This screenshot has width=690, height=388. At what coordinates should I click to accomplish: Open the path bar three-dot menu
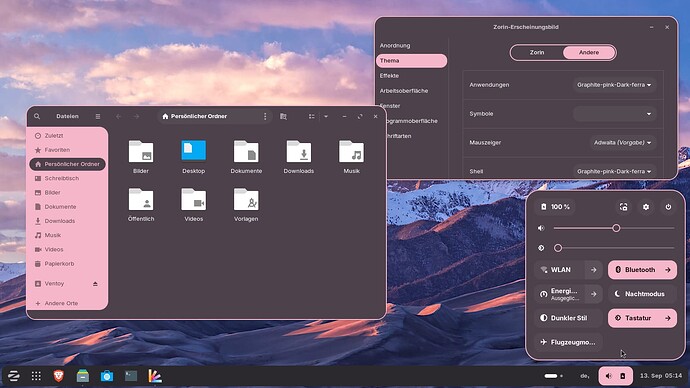coord(265,116)
